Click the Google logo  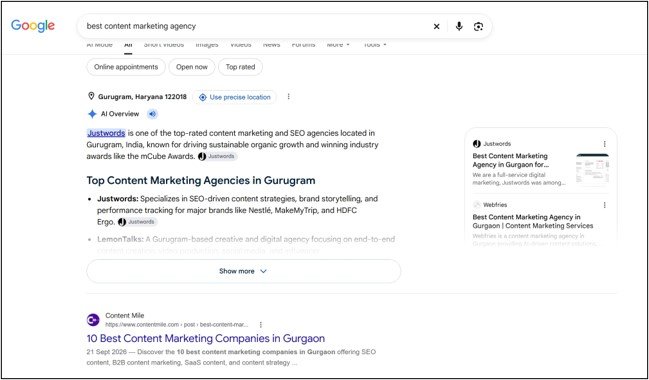[x=33, y=26]
